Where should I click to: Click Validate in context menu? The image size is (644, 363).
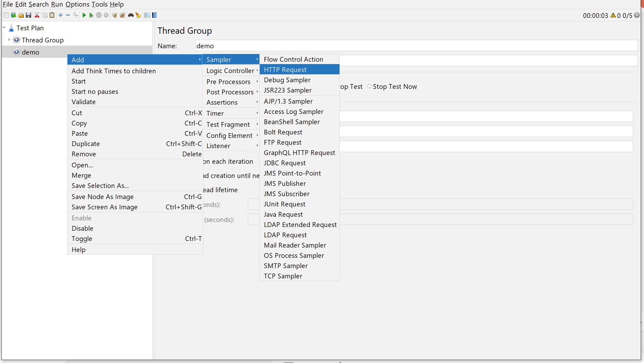pyautogui.click(x=135, y=102)
